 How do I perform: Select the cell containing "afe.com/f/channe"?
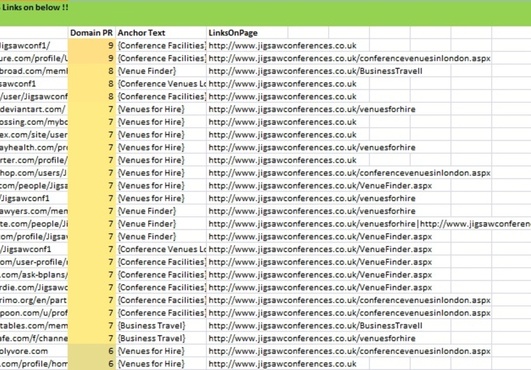tap(34, 338)
